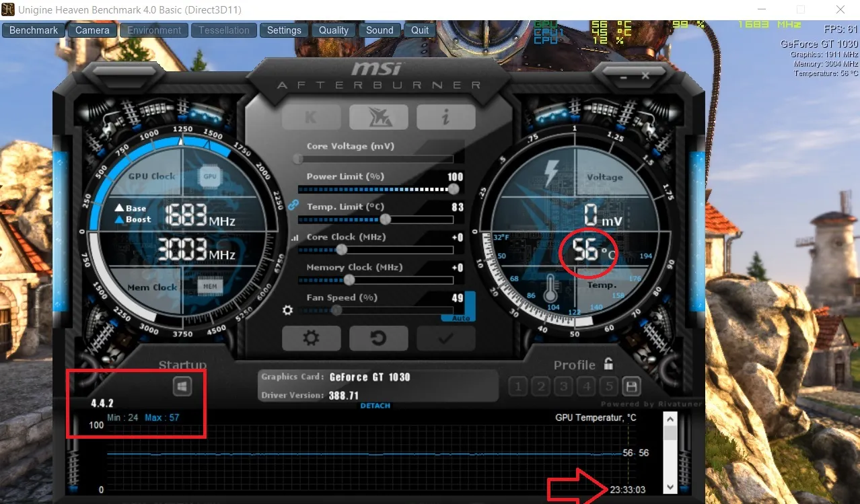Click the lightning bolt icon in the voltage gauge
The image size is (860, 504).
coord(551,173)
